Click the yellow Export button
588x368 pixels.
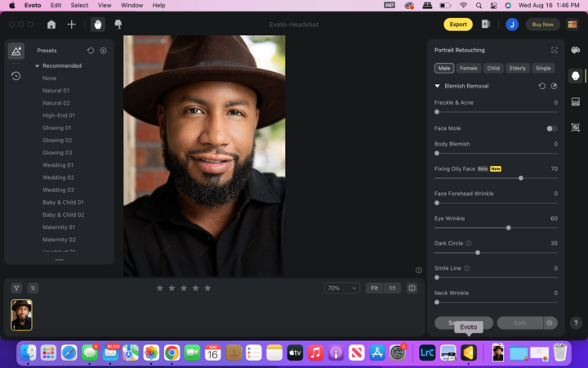(458, 25)
